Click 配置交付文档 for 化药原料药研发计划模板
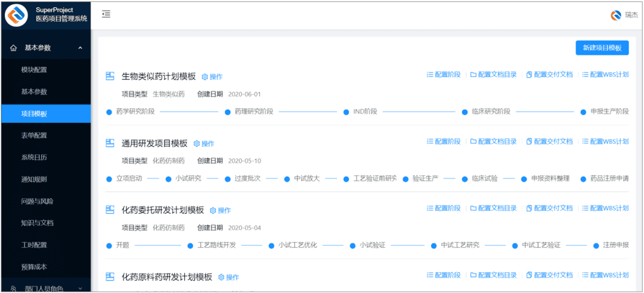The image size is (644, 293). [x=550, y=275]
